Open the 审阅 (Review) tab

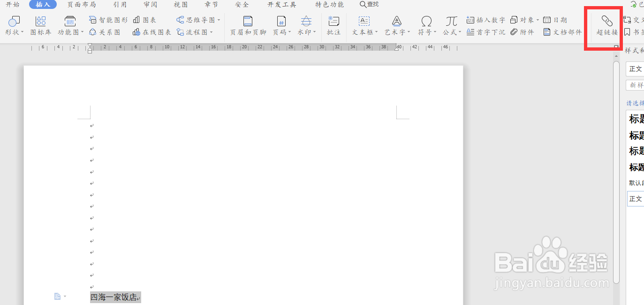(x=151, y=5)
